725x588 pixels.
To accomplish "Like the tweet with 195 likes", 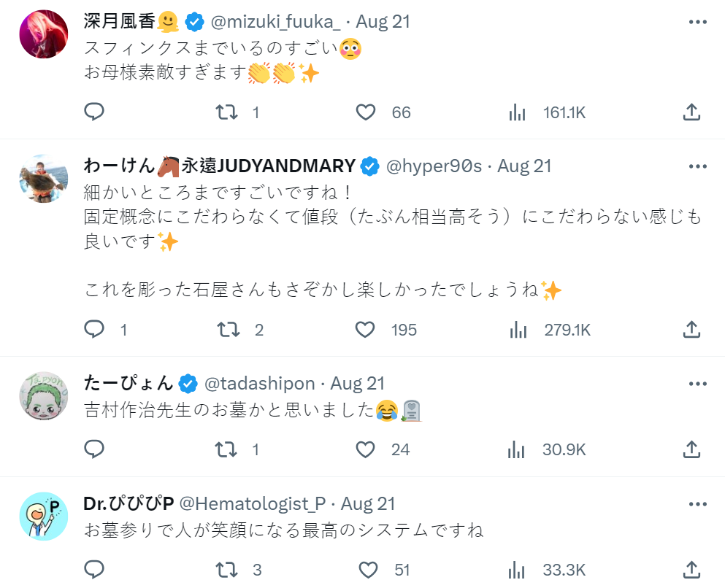I will click(x=365, y=330).
